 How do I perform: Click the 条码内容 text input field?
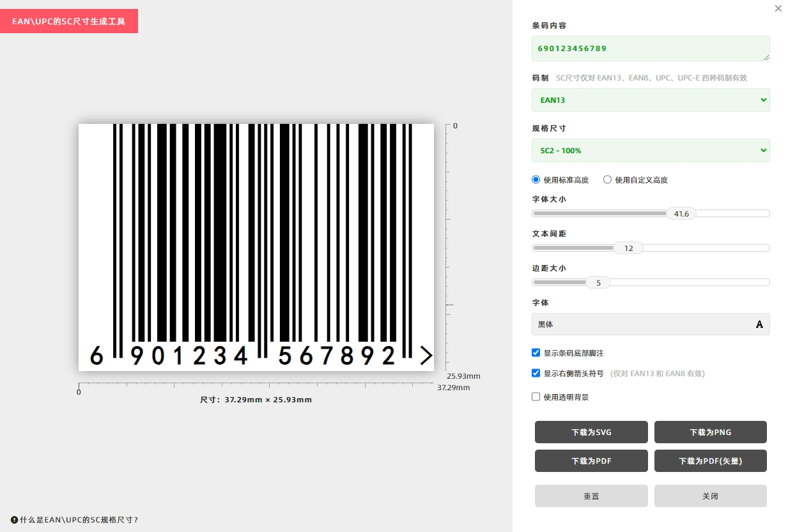pos(651,49)
